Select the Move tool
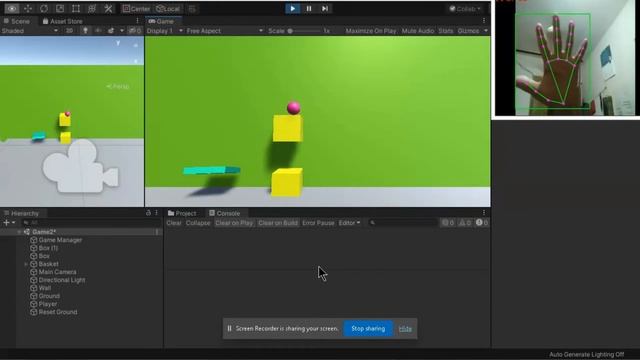The image size is (640, 360). tap(28, 9)
